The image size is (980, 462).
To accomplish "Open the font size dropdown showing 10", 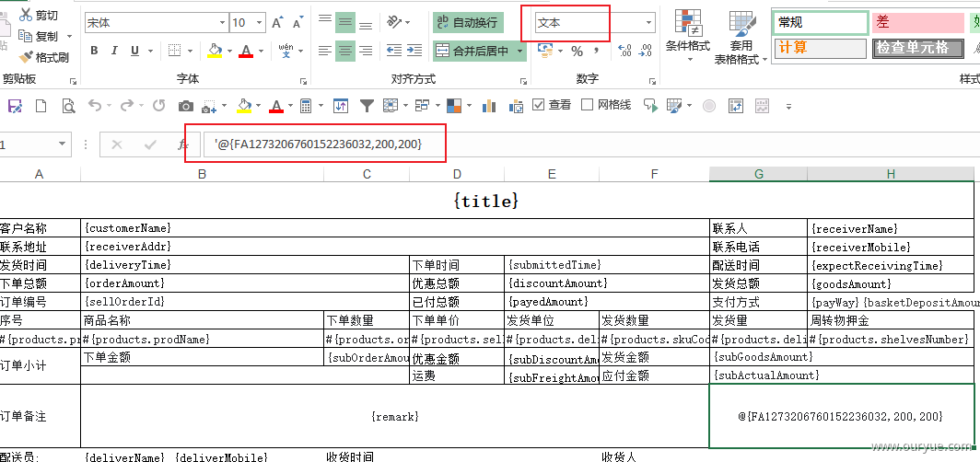I will [260, 23].
